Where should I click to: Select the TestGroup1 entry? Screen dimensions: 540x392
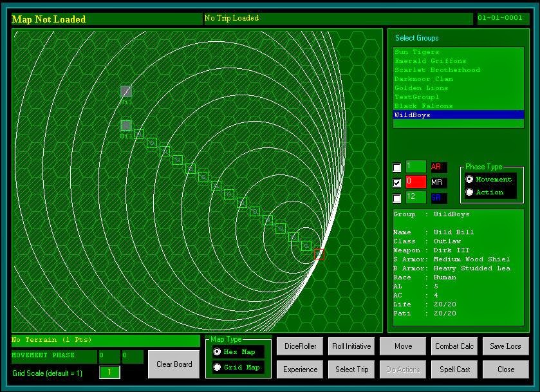pos(458,97)
